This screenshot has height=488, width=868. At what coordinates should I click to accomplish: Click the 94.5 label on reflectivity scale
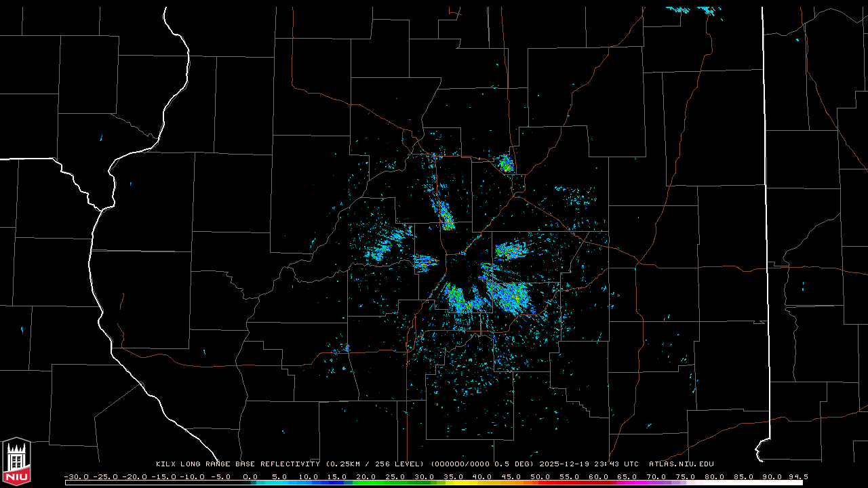pyautogui.click(x=797, y=476)
